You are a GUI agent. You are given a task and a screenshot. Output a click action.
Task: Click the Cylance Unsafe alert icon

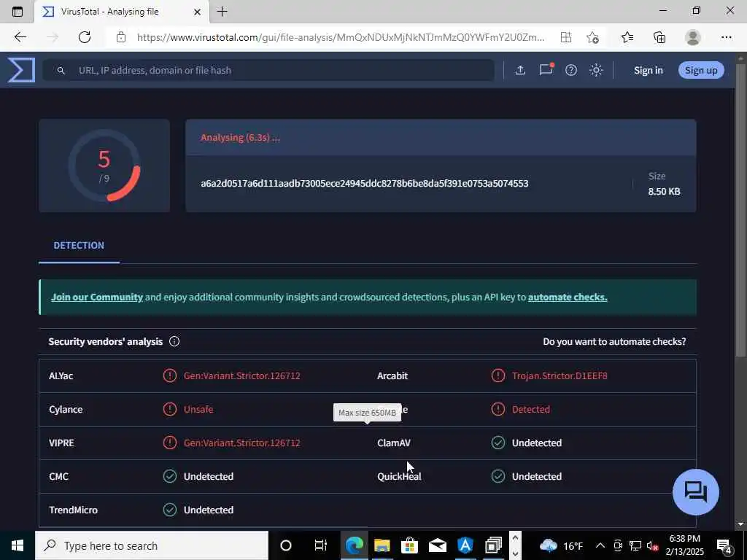pyautogui.click(x=169, y=409)
